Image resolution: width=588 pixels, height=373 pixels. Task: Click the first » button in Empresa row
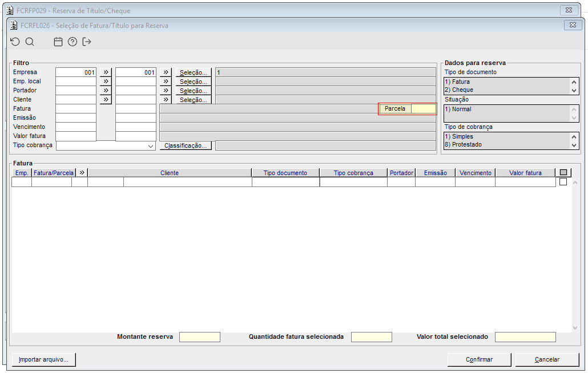tap(106, 72)
